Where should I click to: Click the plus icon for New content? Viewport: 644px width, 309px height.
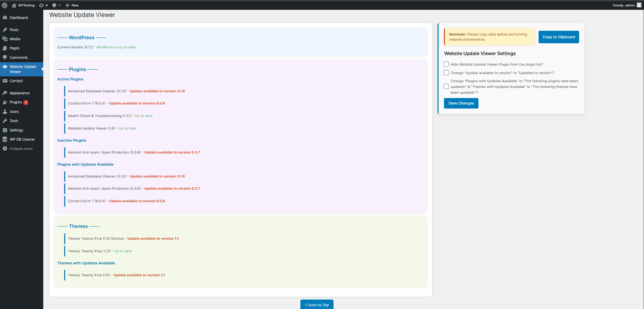point(67,5)
